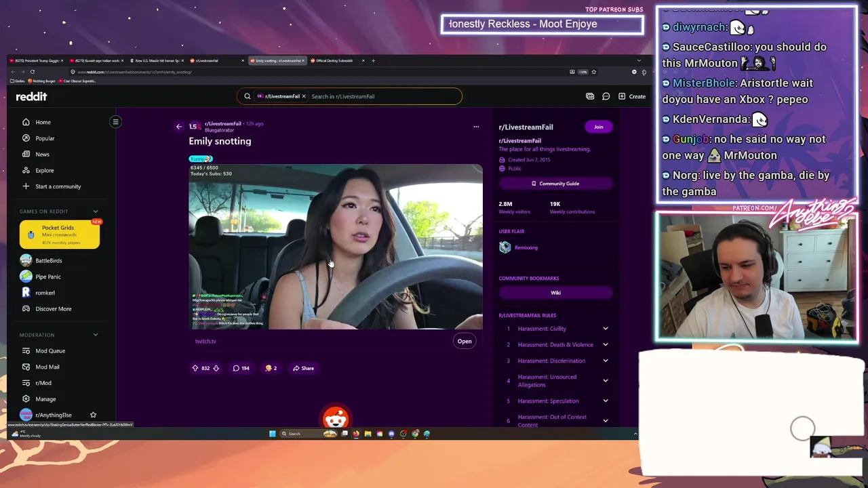Play the Emily snotting video clip
This screenshot has width=868, height=488.
point(336,247)
